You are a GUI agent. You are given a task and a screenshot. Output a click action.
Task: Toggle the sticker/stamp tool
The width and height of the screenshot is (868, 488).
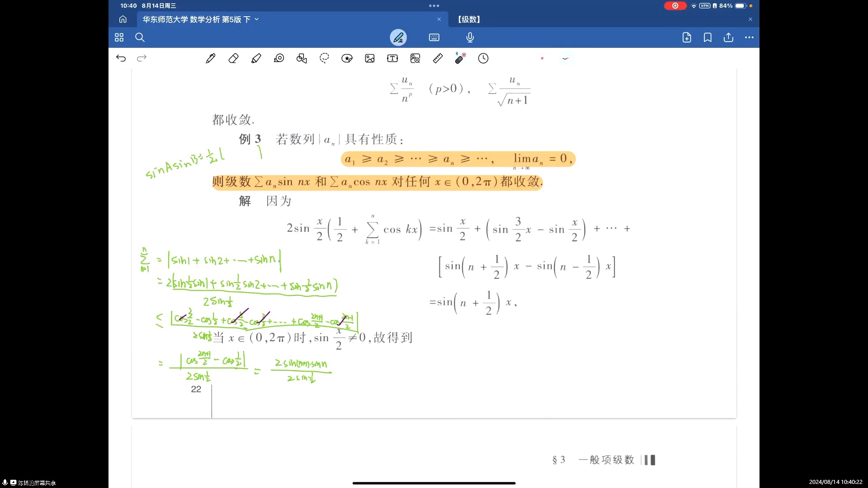click(x=347, y=58)
